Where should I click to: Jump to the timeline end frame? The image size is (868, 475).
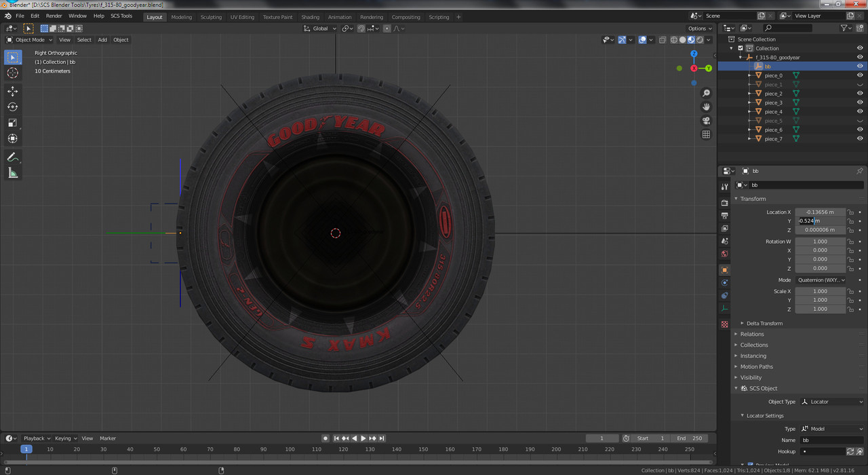click(x=382, y=438)
